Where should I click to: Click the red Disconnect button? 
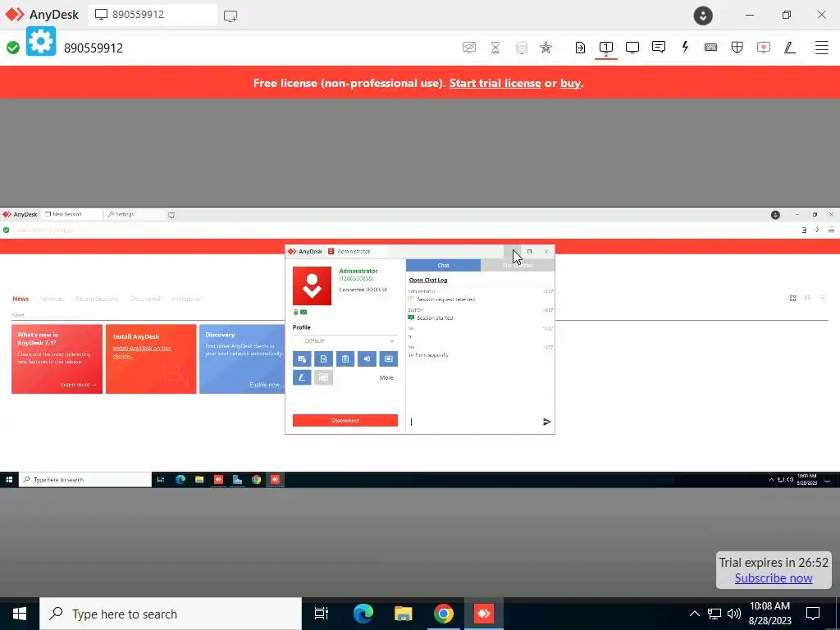click(345, 421)
